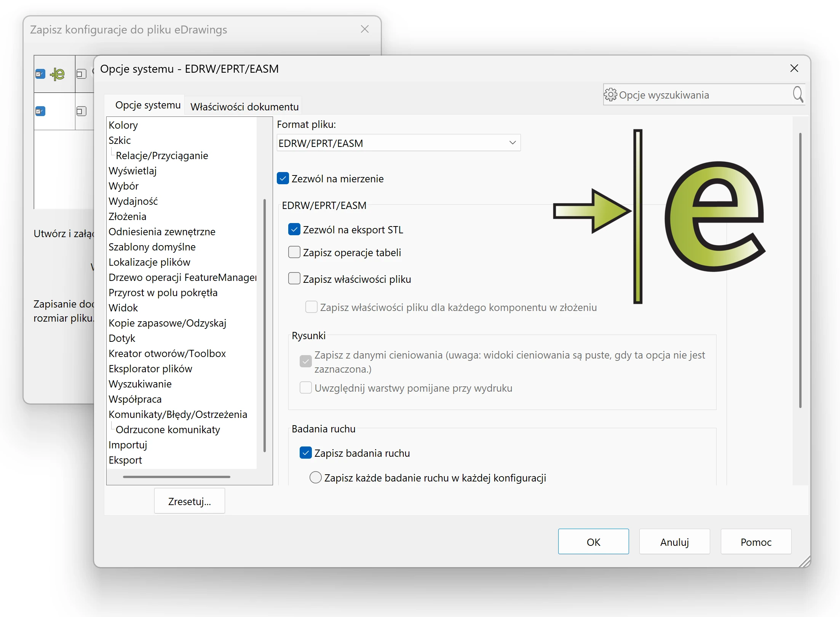Image resolution: width=840 pixels, height=617 pixels.
Task: Click first row layout icon in eDrawings dialog
Action: click(81, 73)
